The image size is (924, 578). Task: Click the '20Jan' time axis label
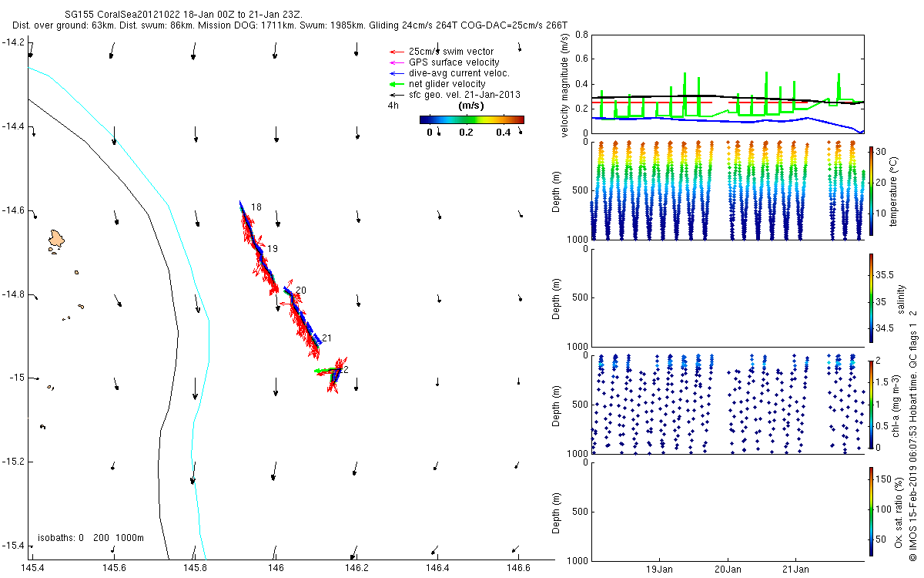tap(728, 570)
